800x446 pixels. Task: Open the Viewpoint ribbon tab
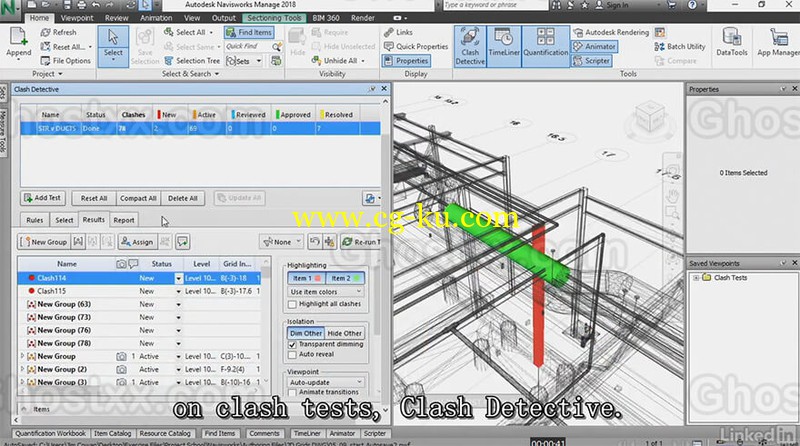77,18
